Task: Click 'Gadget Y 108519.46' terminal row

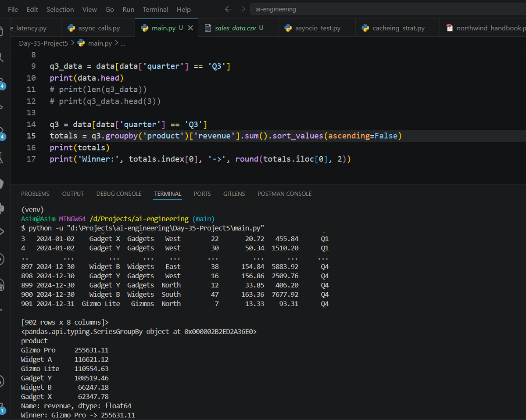Action: (x=65, y=378)
